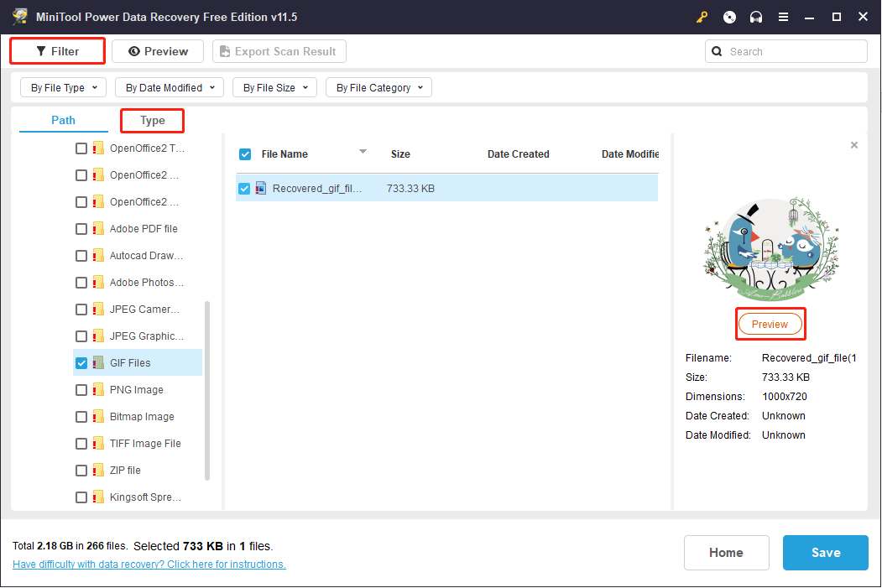Click the Home button
Screen dimensions: 882x588
(726, 553)
